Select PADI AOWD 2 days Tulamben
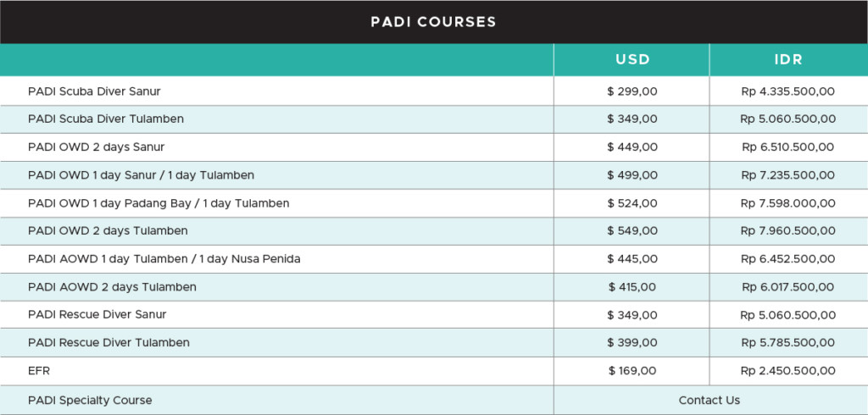868x415 pixels. (112, 287)
